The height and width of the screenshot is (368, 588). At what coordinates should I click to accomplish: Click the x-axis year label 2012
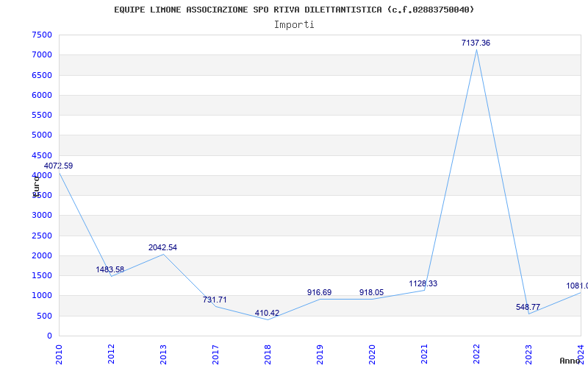tap(111, 354)
